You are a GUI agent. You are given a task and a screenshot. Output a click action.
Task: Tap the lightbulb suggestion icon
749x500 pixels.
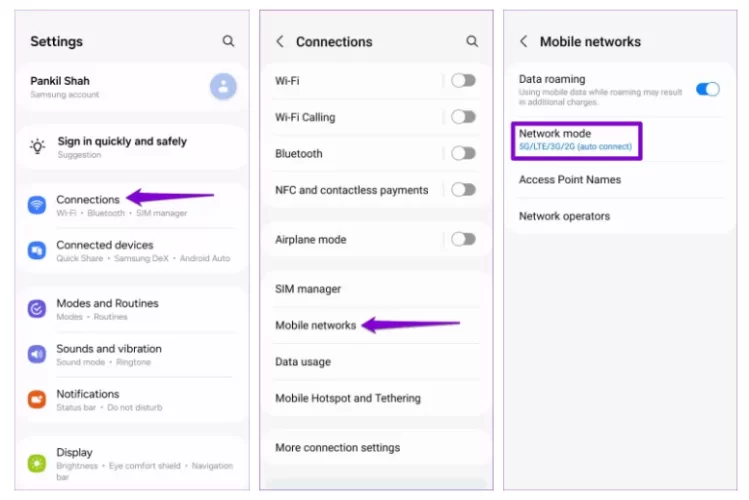(37, 147)
